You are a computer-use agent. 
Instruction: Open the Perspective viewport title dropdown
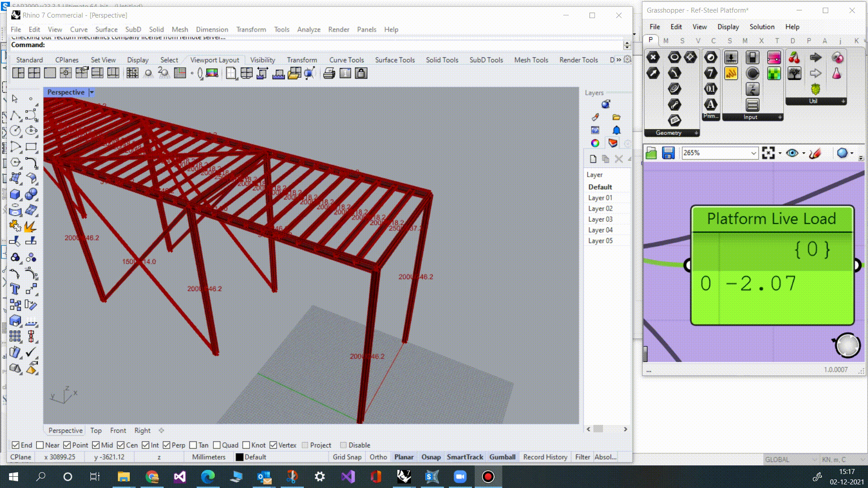91,92
